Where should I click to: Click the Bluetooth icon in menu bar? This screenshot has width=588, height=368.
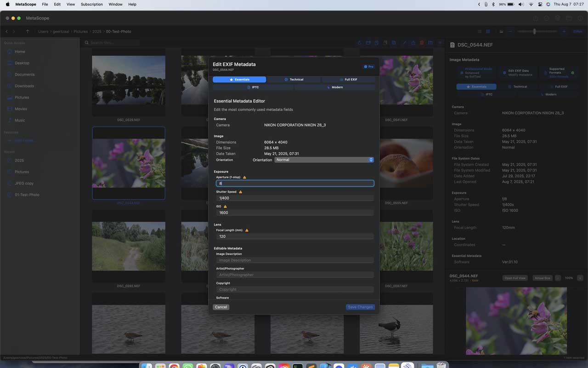pos(493,4)
